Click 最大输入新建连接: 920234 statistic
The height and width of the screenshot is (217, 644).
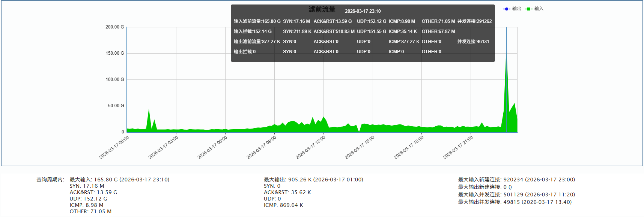pyautogui.click(x=516, y=180)
